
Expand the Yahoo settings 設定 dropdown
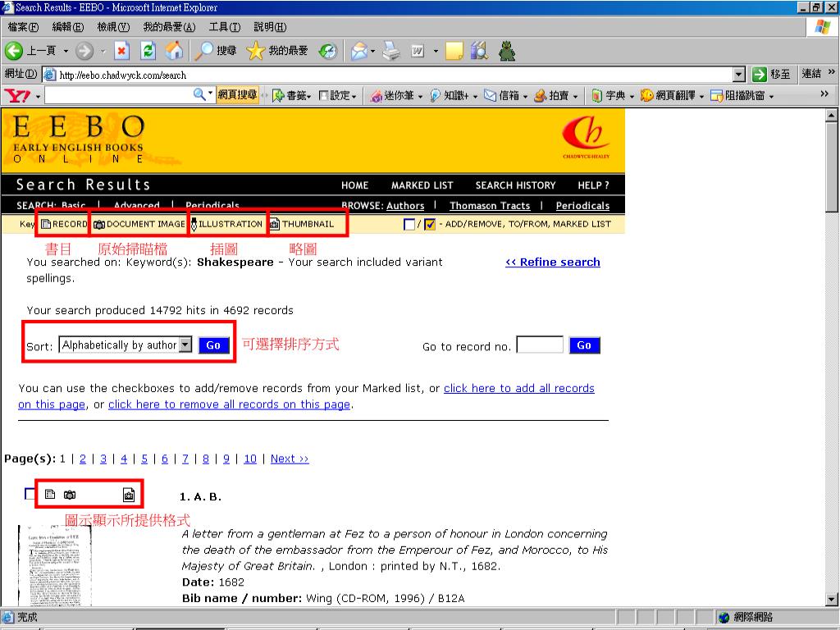pos(354,97)
